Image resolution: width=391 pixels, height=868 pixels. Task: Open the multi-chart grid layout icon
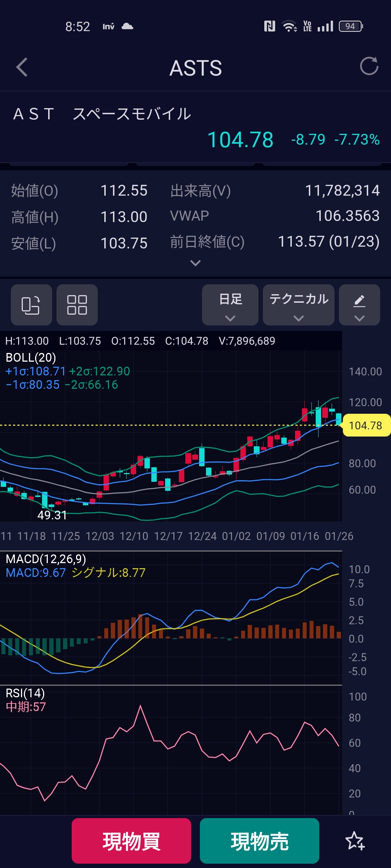click(77, 305)
